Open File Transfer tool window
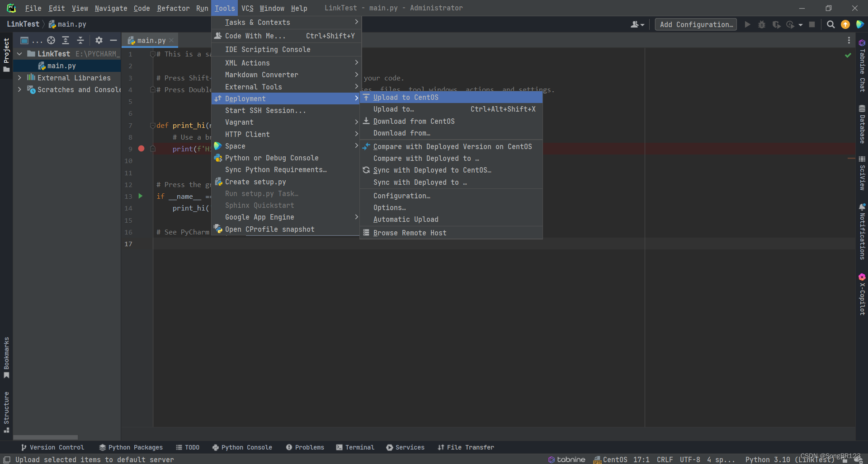The width and height of the screenshot is (868, 464). pyautogui.click(x=466, y=447)
